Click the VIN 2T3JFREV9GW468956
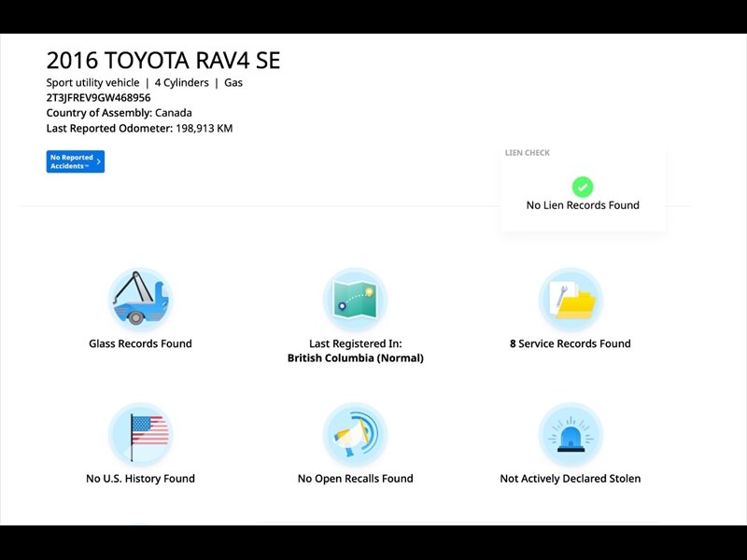 tap(98, 98)
